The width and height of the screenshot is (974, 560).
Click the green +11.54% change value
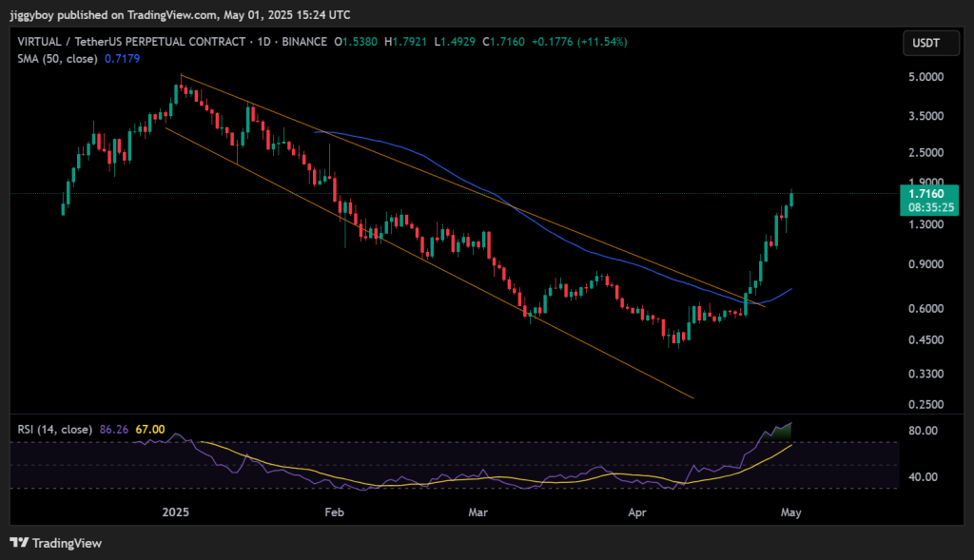pyautogui.click(x=605, y=42)
